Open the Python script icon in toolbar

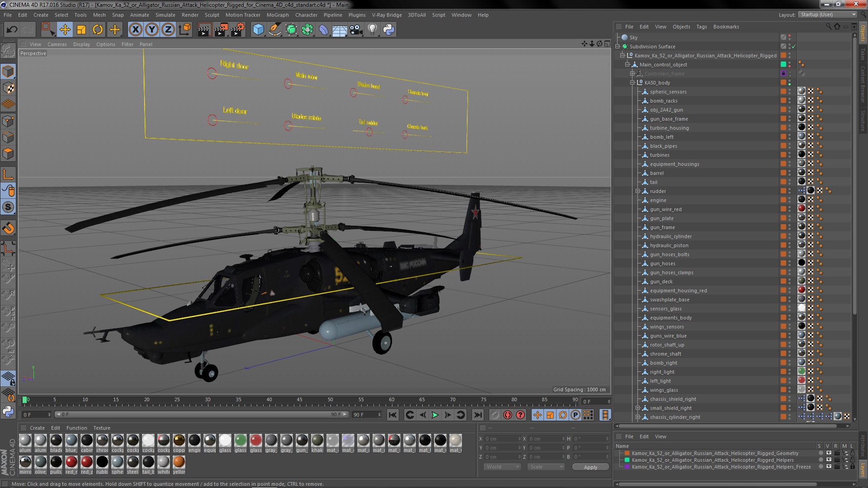[x=389, y=30]
